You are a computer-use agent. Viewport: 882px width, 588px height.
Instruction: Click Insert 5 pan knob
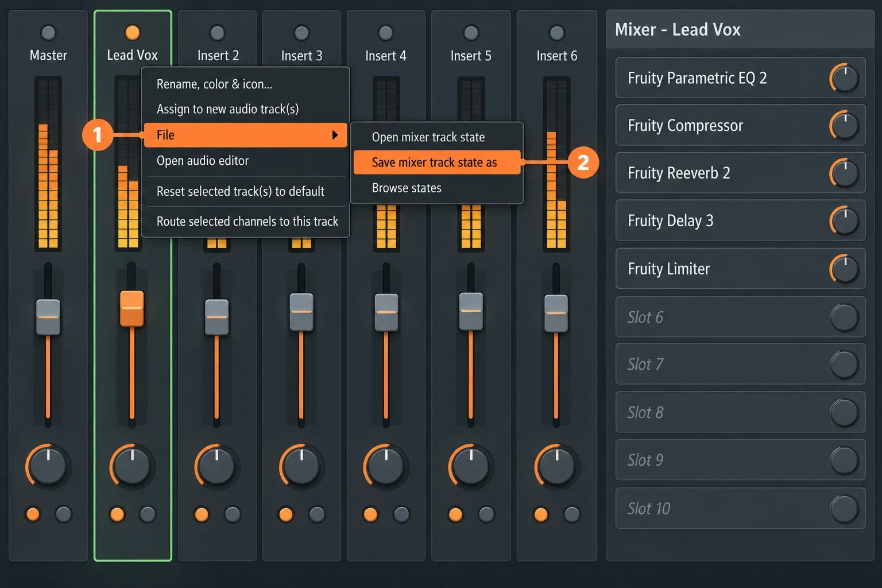coord(471,466)
